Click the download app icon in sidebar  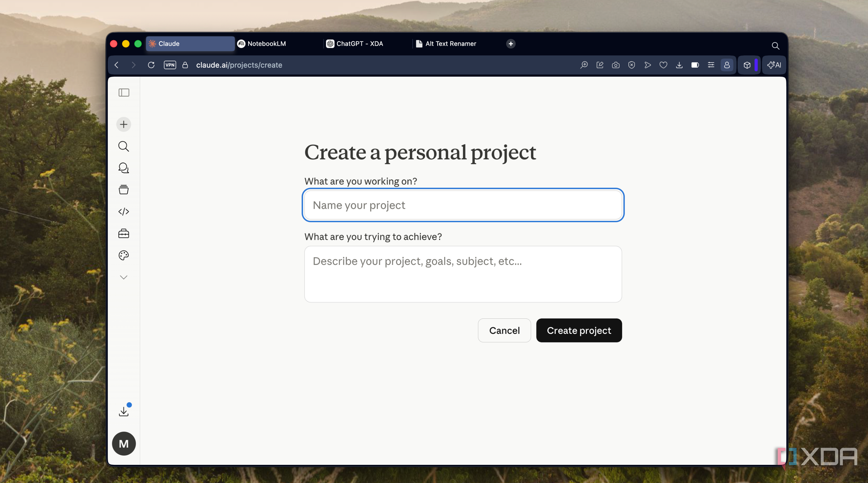(124, 411)
